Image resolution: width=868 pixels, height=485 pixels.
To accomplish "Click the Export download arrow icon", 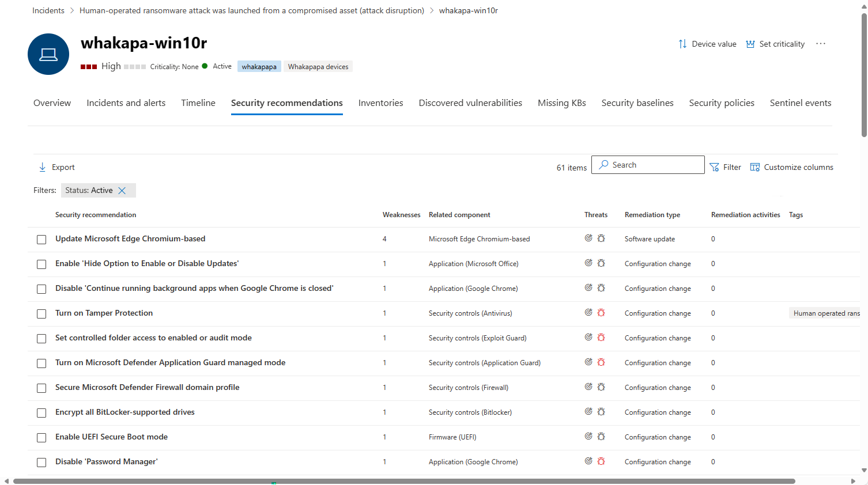I will point(42,167).
